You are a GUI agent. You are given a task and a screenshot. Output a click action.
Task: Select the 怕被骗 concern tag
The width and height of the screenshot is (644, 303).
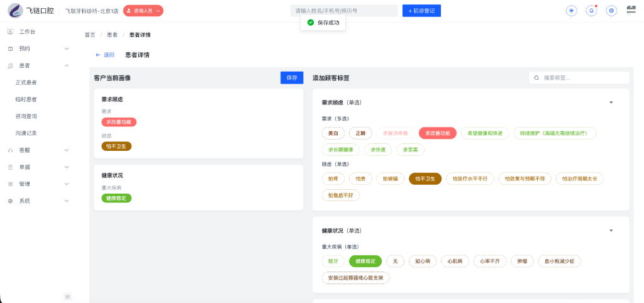click(390, 179)
